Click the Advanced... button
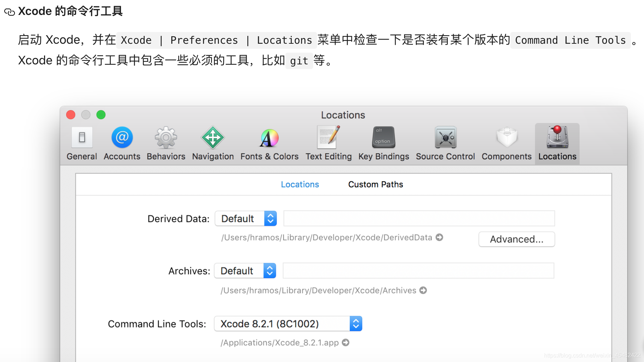The height and width of the screenshot is (362, 644). click(517, 239)
